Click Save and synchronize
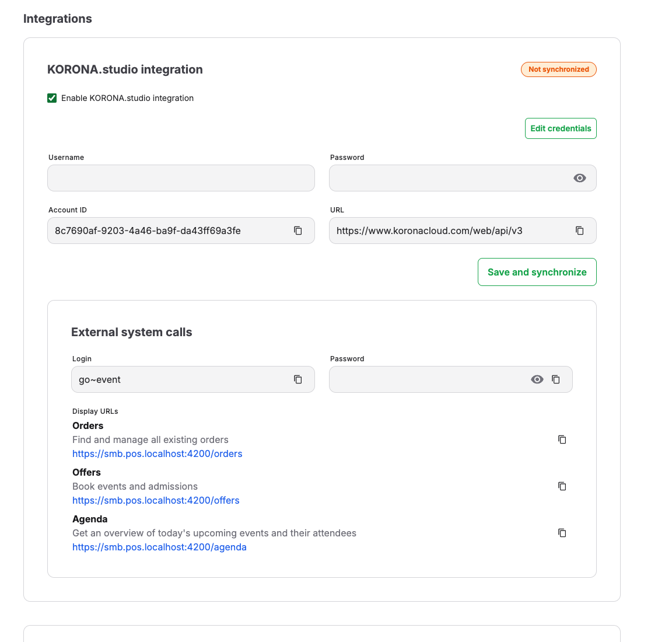The image size is (672, 642). point(537,272)
